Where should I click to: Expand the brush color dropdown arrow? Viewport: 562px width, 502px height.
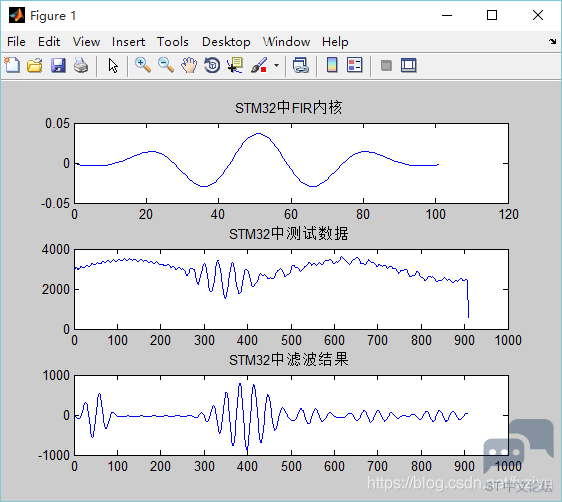(276, 66)
